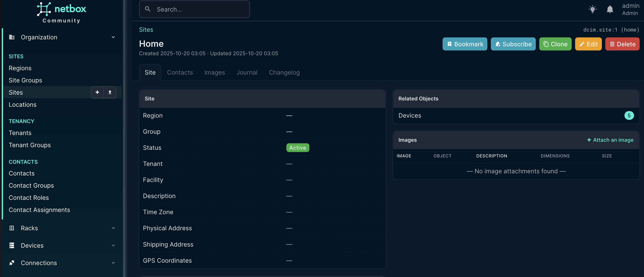Viewport: 644px width, 277px height.
Task: Open the Contacts tab
Action: 180,72
